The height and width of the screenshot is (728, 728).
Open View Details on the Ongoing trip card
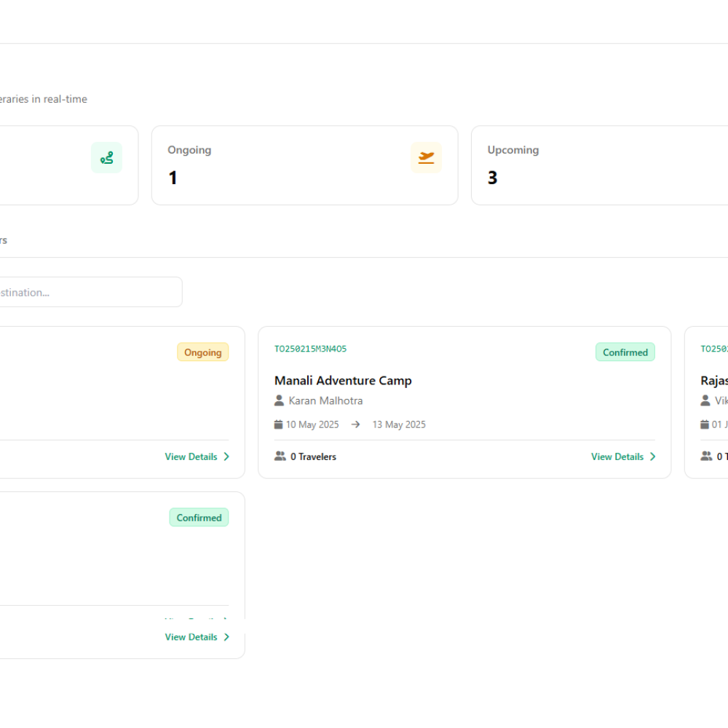coord(197,456)
